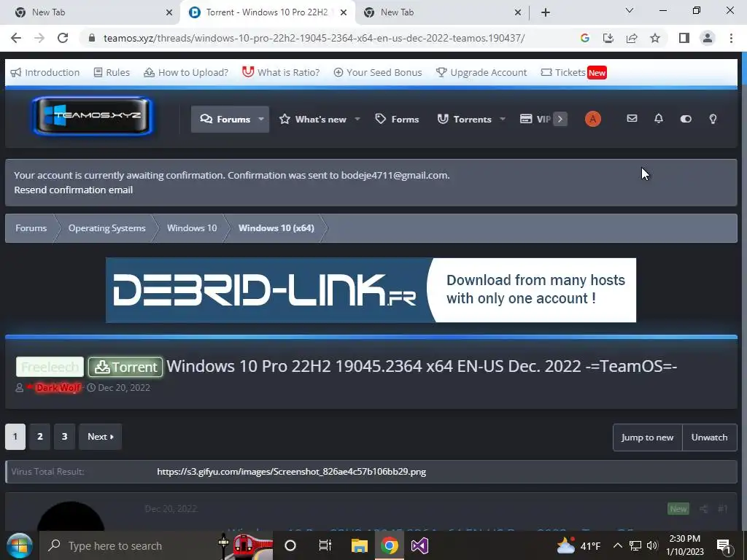
Task: Click the Dec 20, 2022 thread date
Action: pyautogui.click(x=124, y=388)
